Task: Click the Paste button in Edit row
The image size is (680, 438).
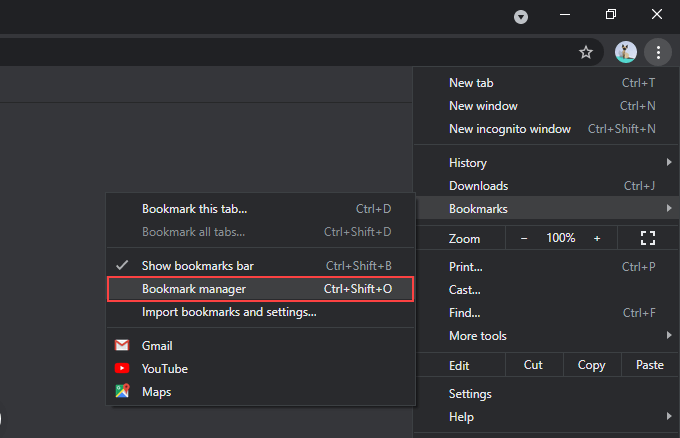Action: (x=649, y=365)
